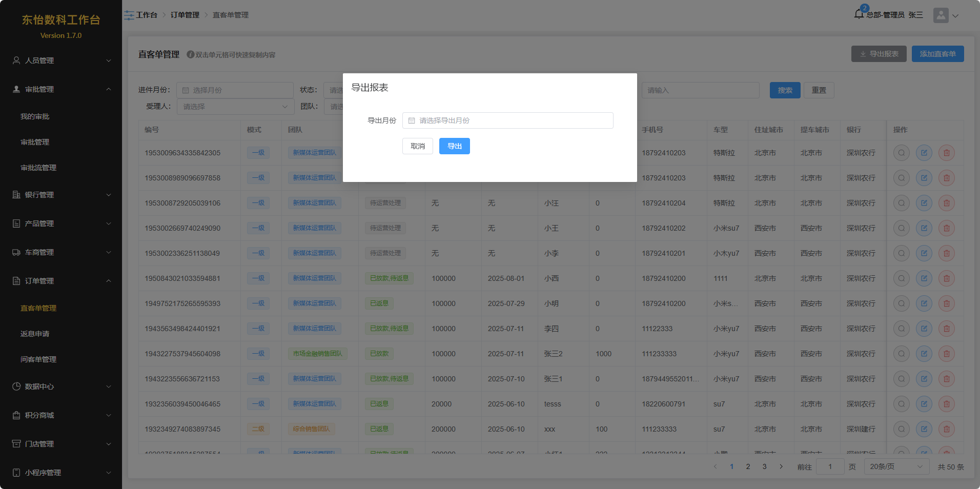
Task: Click view icon for order 1943227537945604098
Action: click(901, 354)
